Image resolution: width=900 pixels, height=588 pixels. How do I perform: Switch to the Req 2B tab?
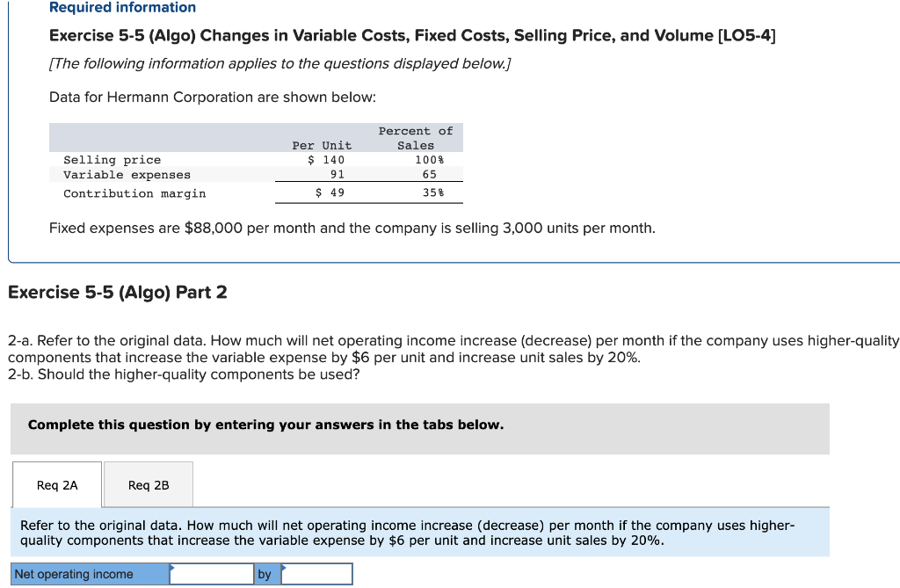pos(148,484)
